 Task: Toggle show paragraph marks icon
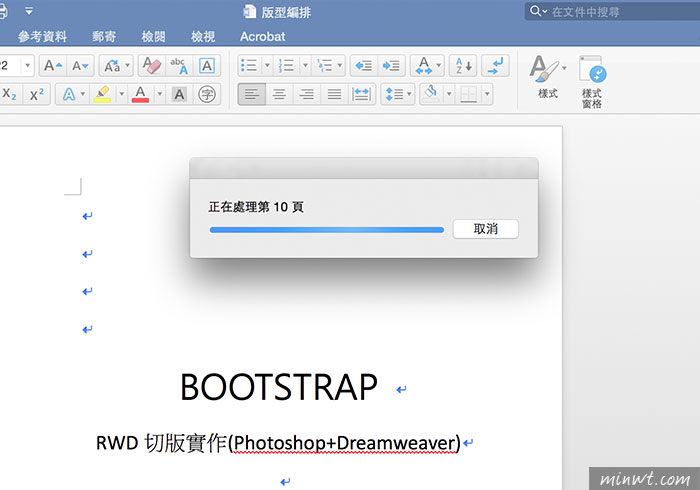pyautogui.click(x=496, y=66)
